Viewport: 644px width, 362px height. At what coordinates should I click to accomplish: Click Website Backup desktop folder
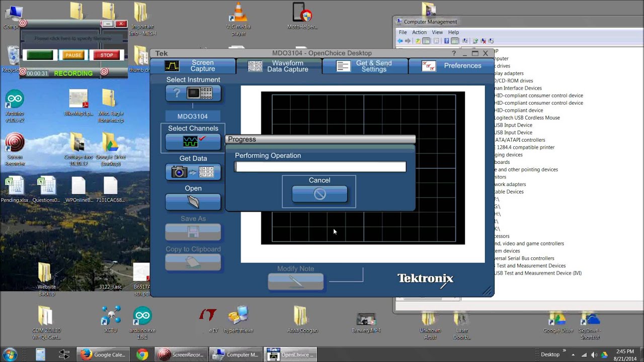[46, 279]
